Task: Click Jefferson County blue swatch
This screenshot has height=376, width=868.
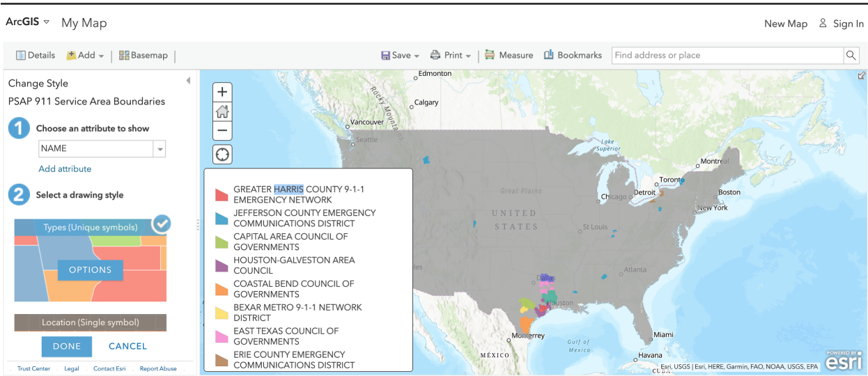Action: [x=222, y=218]
